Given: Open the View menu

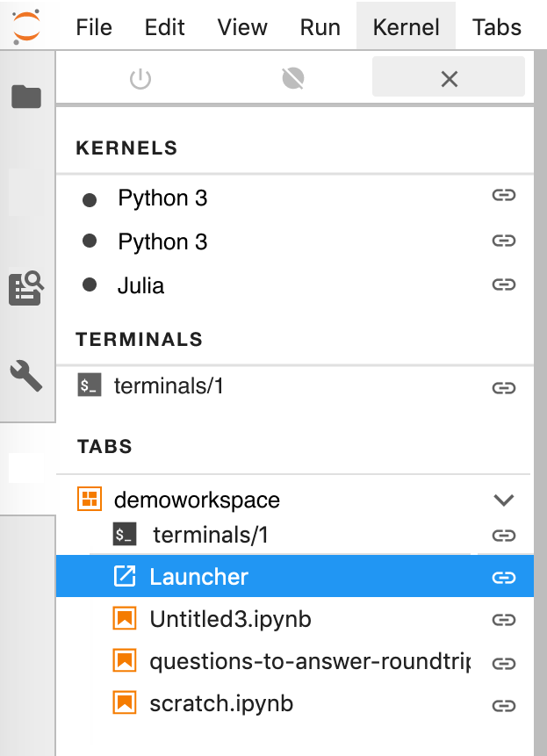Looking at the screenshot, I should point(242,26).
